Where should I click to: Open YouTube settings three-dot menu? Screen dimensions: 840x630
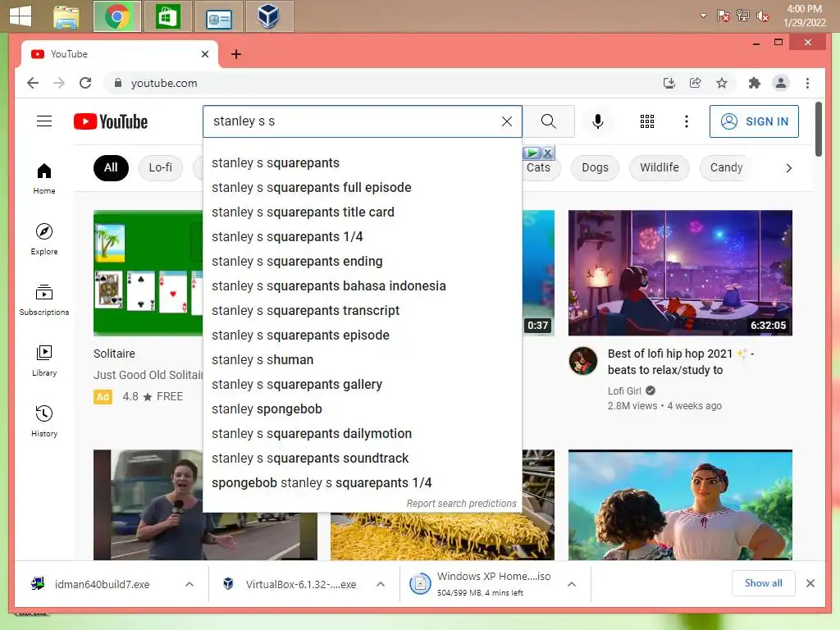(x=687, y=121)
